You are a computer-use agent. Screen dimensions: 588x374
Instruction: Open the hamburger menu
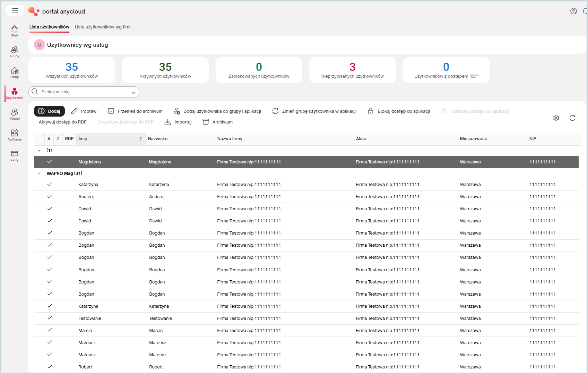(15, 10)
